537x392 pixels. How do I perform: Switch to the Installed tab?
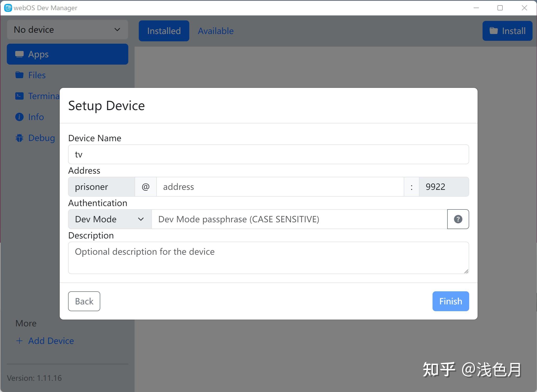164,31
